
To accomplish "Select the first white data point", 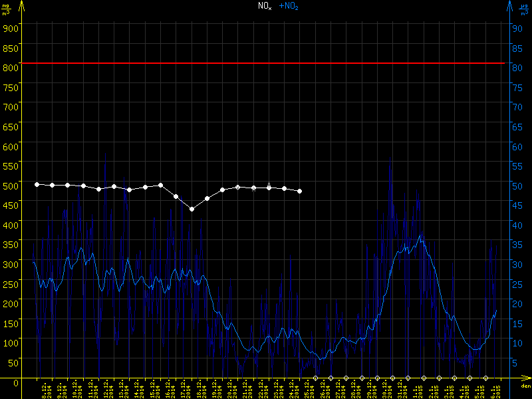I will point(37,184).
